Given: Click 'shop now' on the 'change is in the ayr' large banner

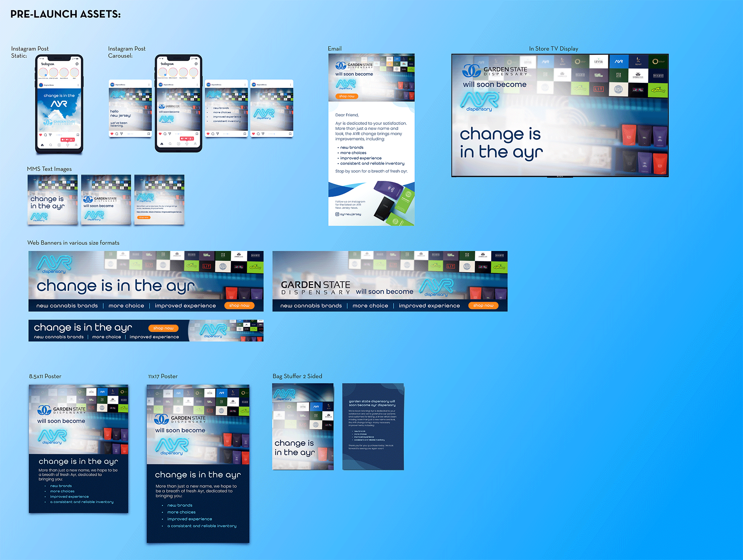Looking at the screenshot, I should pyautogui.click(x=239, y=306).
